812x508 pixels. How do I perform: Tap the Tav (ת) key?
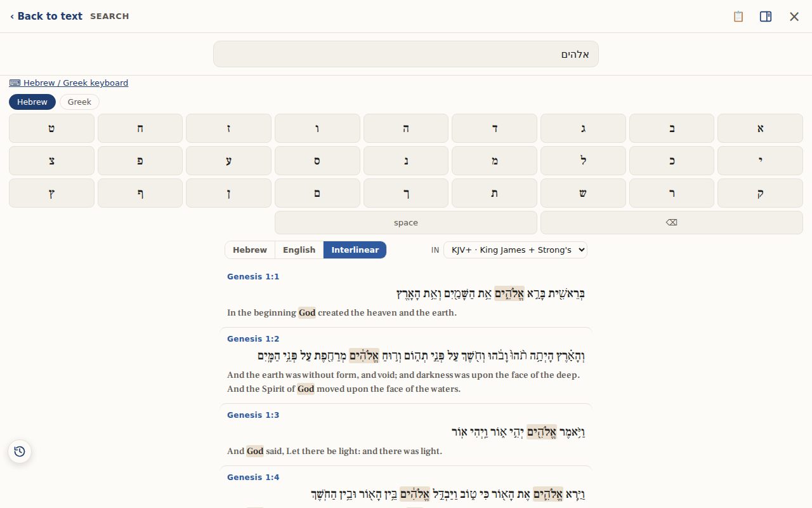[494, 193]
